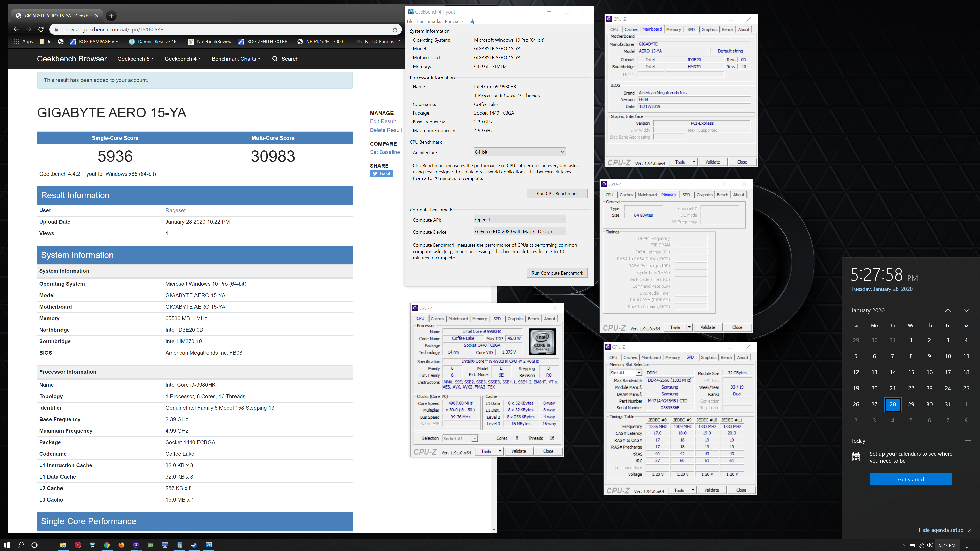Open File Explorer from taskbar
Viewport: 980px width, 551px height.
point(63,545)
